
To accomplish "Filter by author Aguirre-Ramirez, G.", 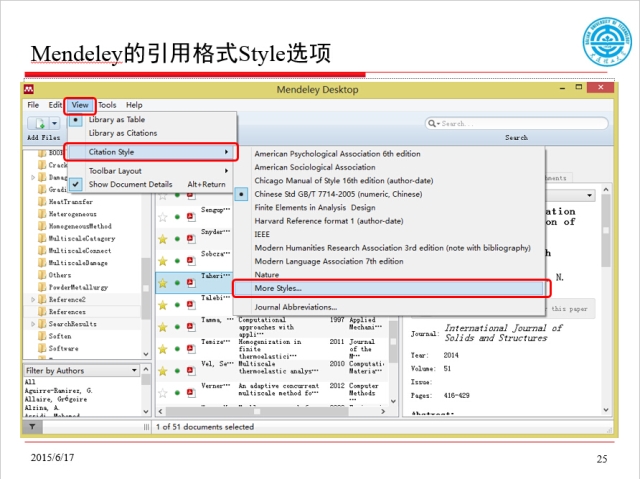I will [58, 390].
